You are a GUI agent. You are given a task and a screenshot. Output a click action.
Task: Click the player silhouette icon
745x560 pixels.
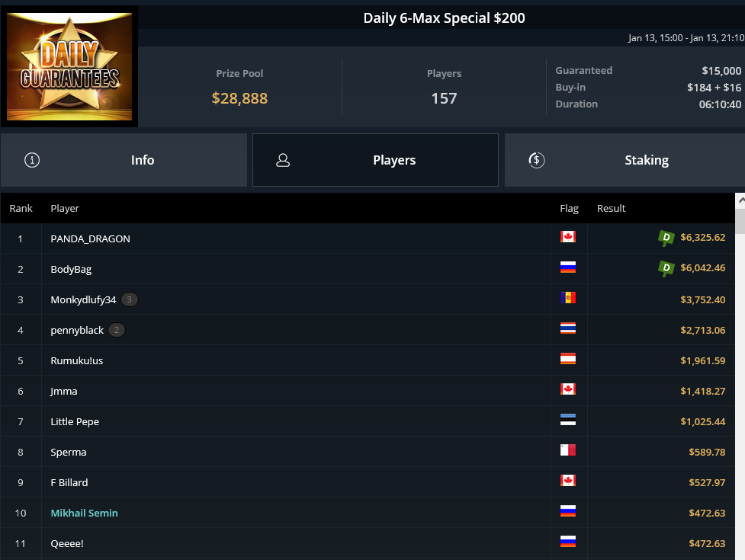(283, 160)
